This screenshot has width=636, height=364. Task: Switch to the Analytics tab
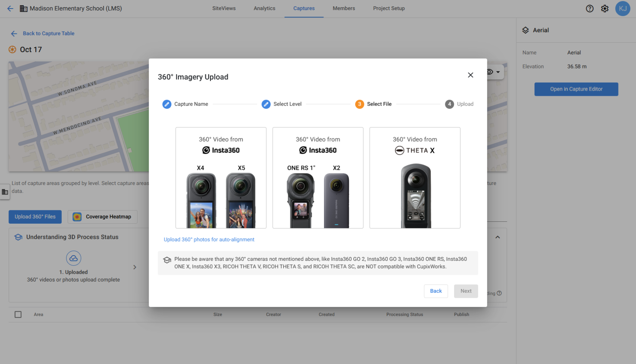264,8
